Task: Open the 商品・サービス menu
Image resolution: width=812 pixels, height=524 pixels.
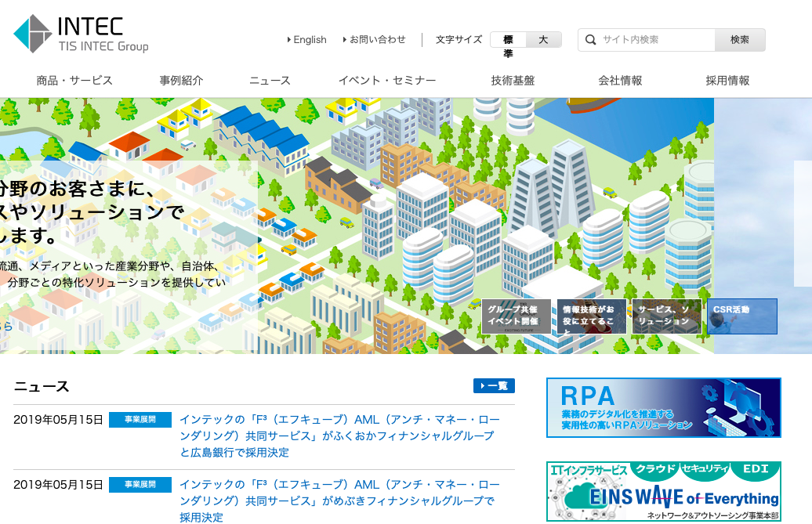Action: (74, 81)
